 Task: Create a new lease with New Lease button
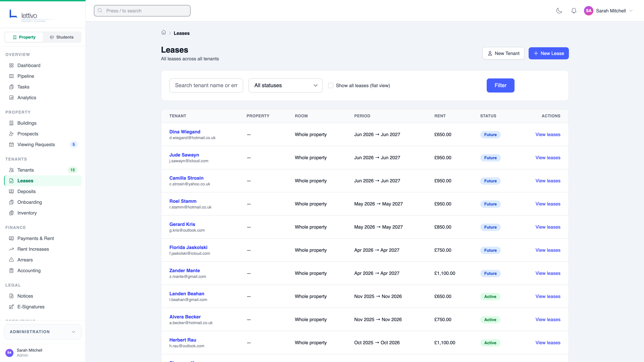tap(549, 53)
